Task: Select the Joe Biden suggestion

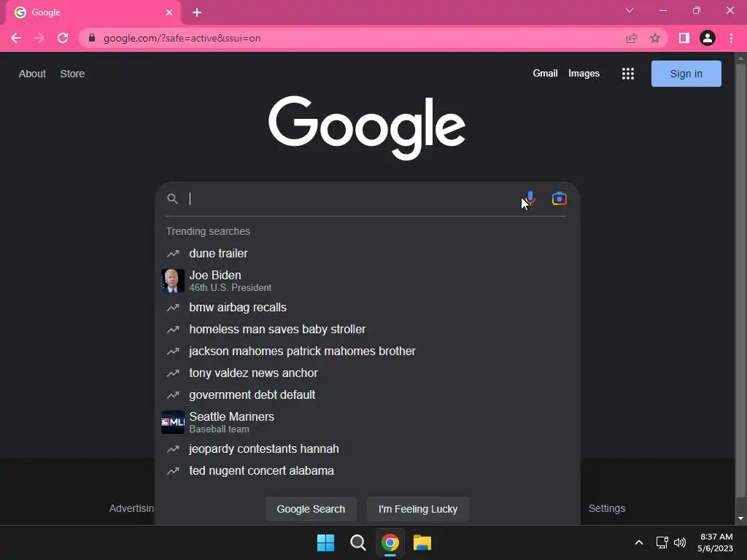Action: pyautogui.click(x=368, y=281)
